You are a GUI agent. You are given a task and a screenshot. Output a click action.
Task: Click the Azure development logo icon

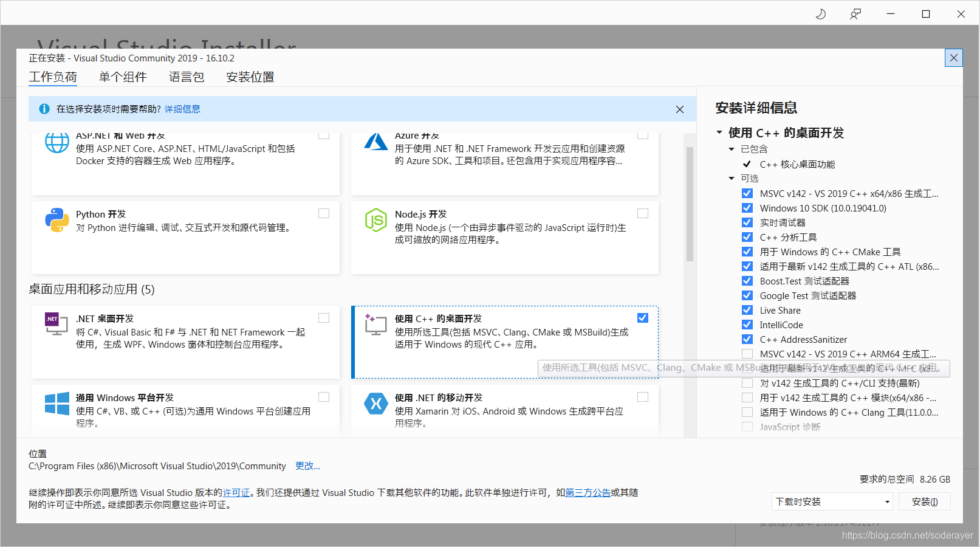click(x=376, y=142)
